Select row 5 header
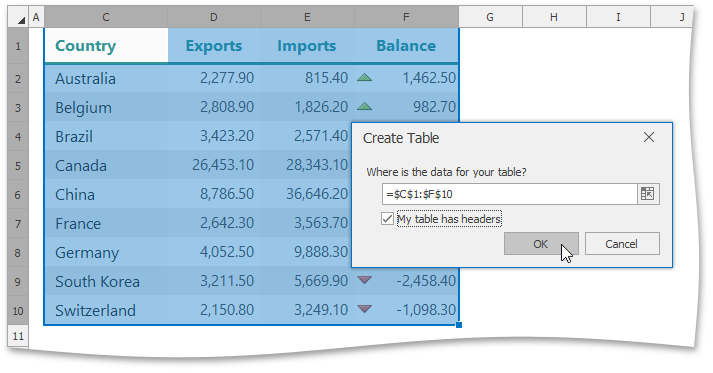The height and width of the screenshot is (373, 713). 18,166
